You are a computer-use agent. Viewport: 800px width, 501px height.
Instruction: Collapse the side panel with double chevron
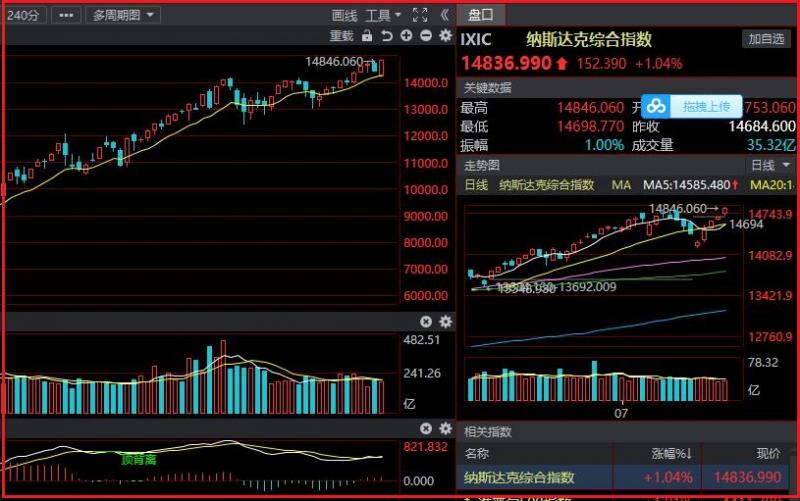point(445,15)
